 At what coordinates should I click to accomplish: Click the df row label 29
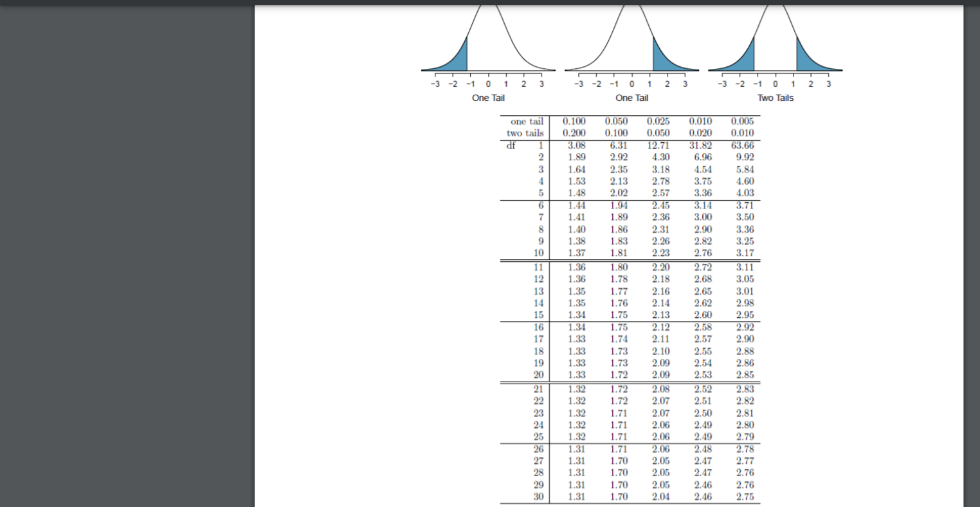(x=538, y=484)
